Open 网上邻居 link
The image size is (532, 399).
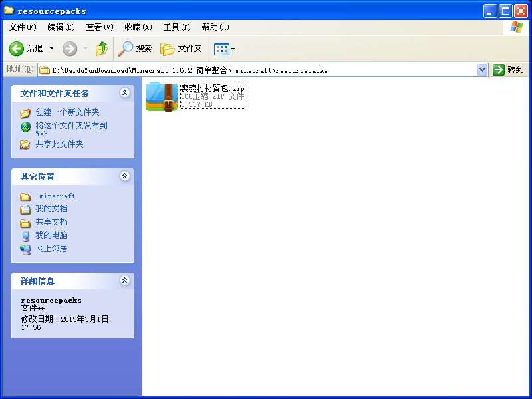pyautogui.click(x=52, y=248)
